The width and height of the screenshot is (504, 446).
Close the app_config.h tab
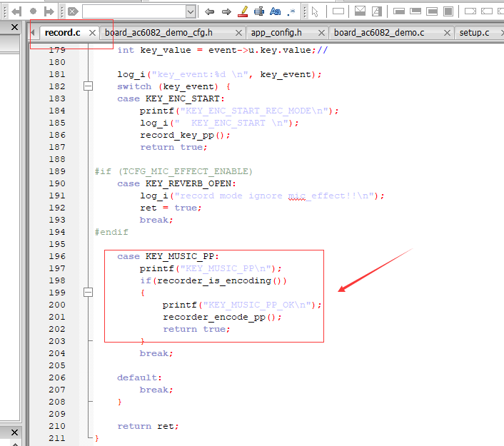(x=321, y=33)
